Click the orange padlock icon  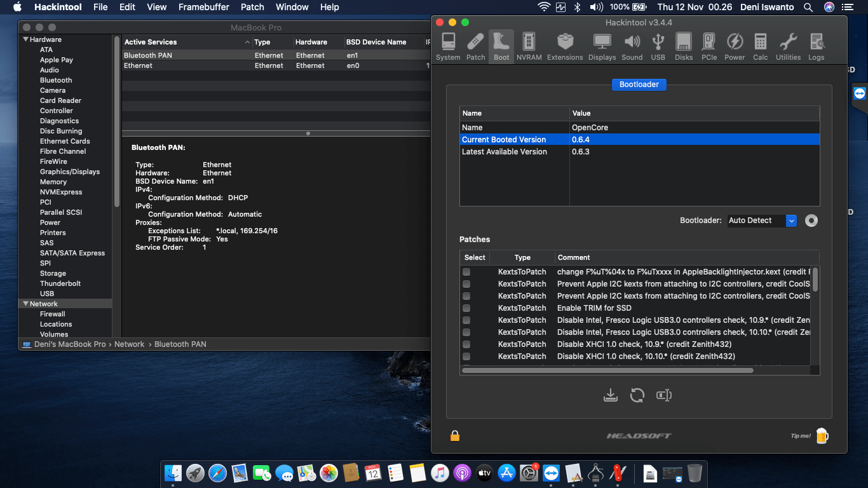[x=455, y=435]
